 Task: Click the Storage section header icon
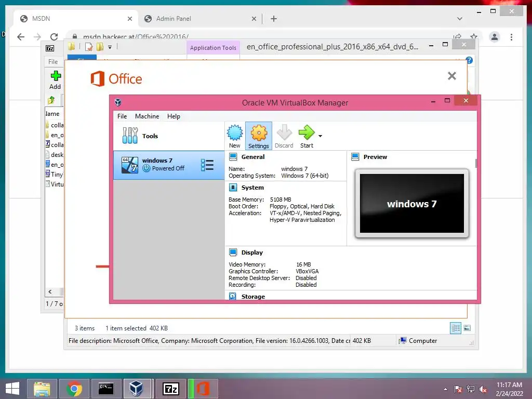233,296
